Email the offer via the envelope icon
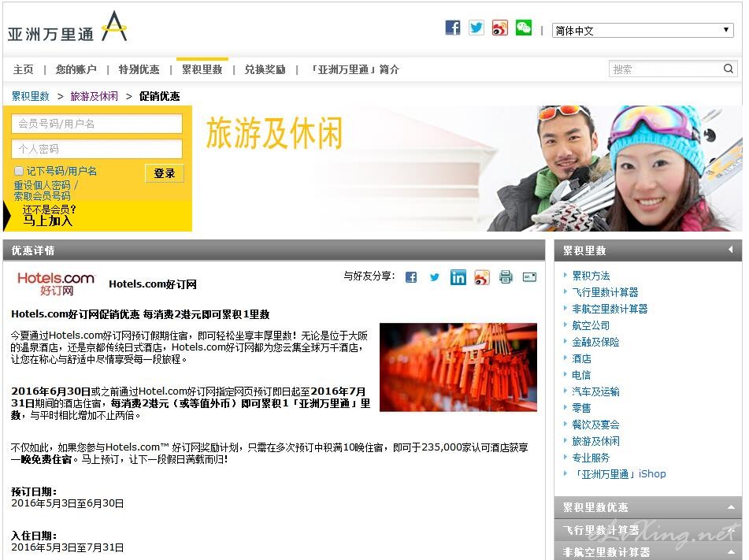Image resolution: width=749 pixels, height=560 pixels. [x=529, y=277]
